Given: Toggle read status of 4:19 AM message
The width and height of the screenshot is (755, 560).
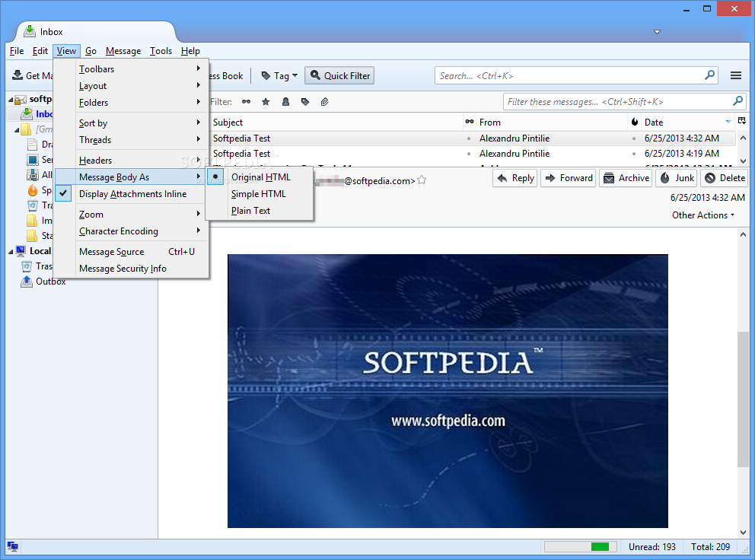Looking at the screenshot, I should point(469,154).
